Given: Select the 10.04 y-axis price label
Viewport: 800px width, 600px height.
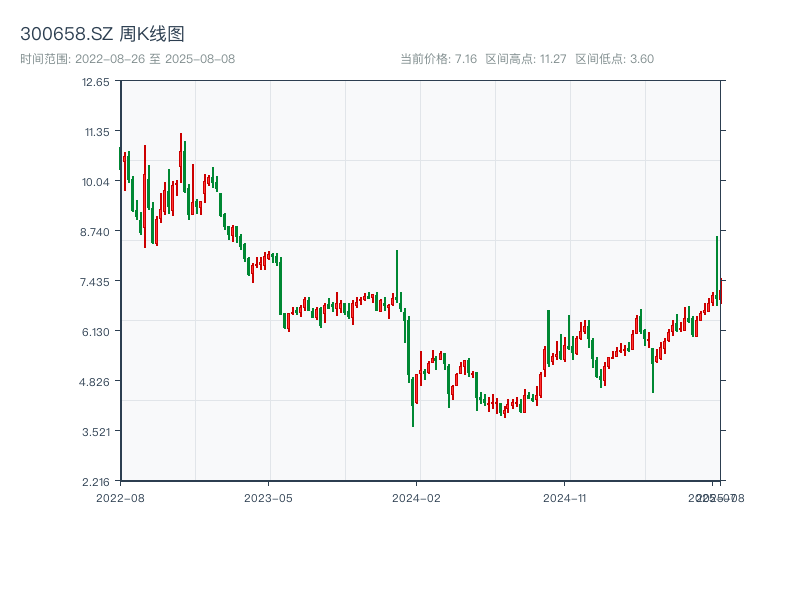Looking at the screenshot, I should click(x=96, y=182).
